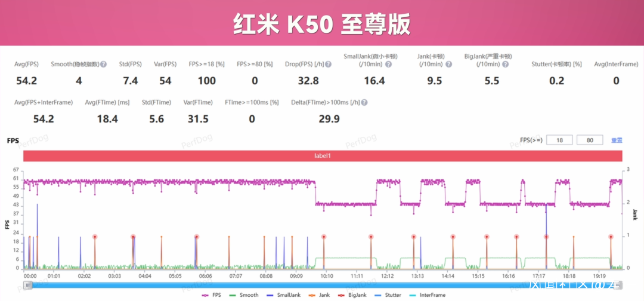This screenshot has height=301, width=644.
Task: Toggle InterFrame series in chart legend
Action: (428, 295)
